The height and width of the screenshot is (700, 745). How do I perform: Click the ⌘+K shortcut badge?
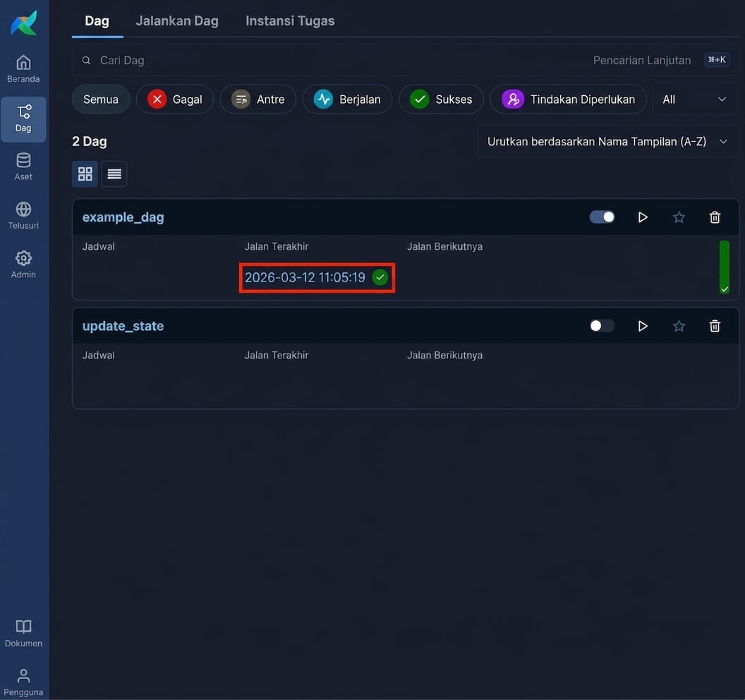point(717,60)
